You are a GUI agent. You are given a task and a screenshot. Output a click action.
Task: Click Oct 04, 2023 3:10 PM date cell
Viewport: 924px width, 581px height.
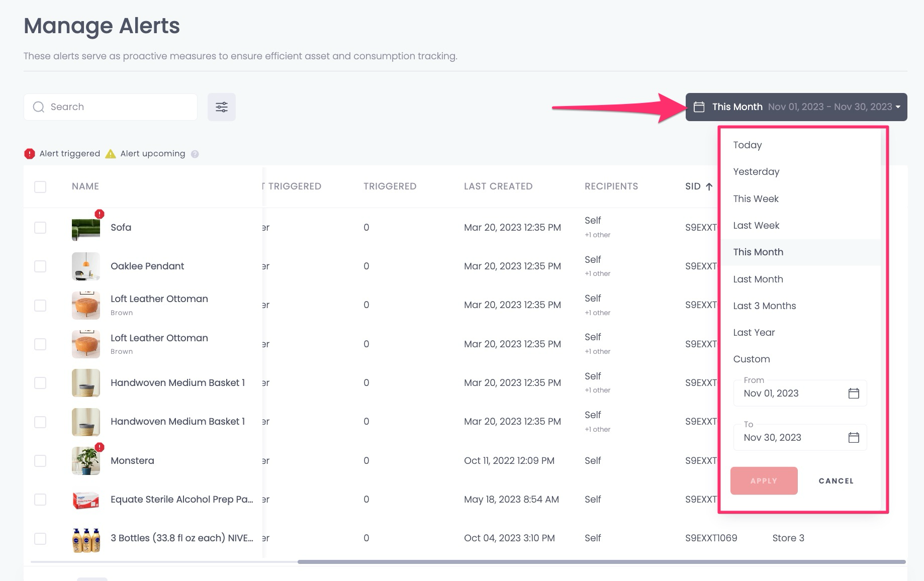click(x=509, y=538)
